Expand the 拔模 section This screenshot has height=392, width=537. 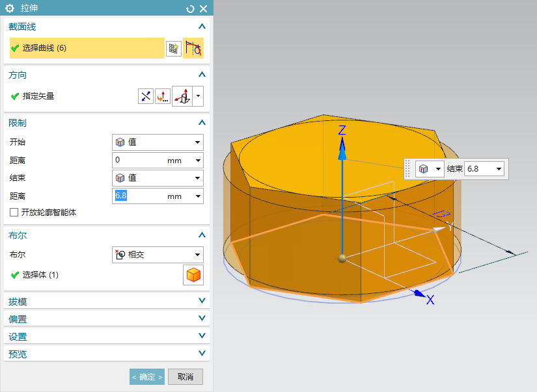[202, 301]
